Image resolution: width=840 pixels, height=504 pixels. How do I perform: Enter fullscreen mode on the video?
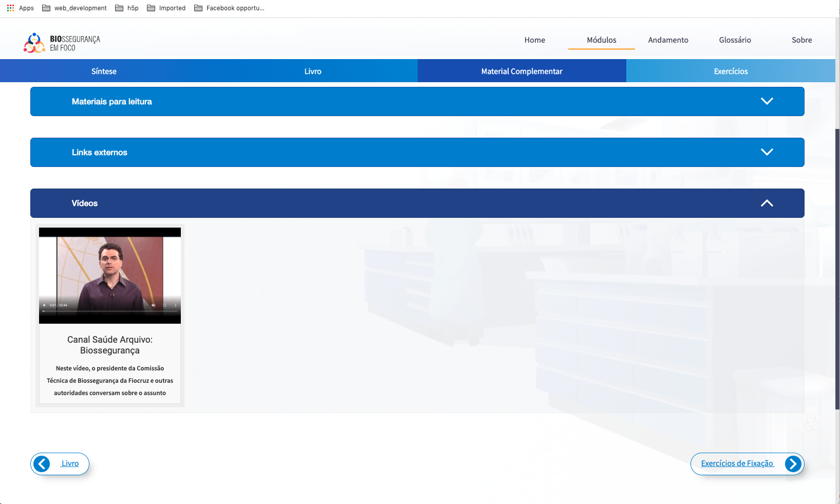tap(164, 305)
